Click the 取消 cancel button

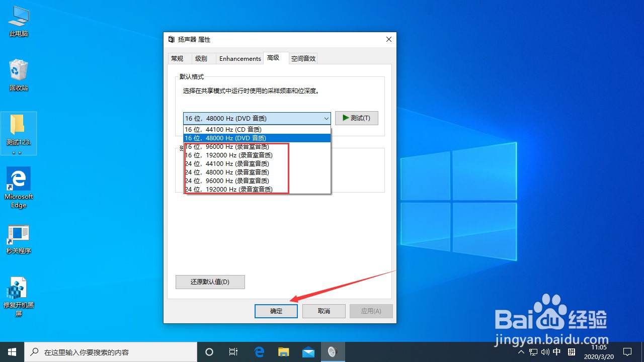324,311
